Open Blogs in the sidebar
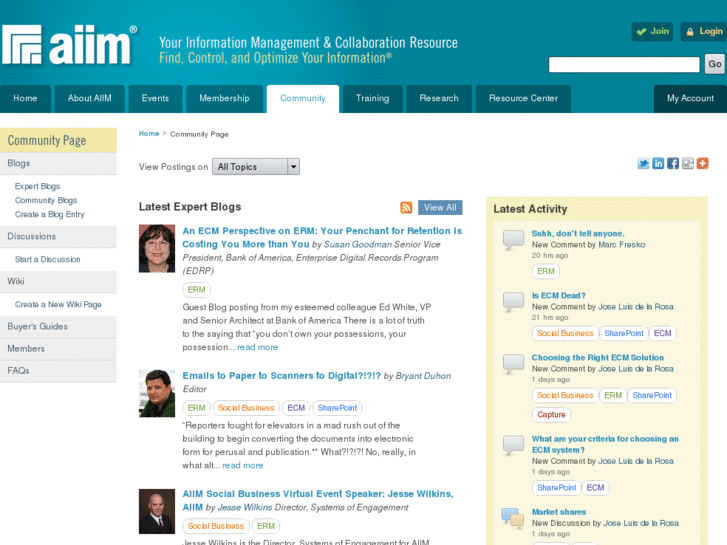 point(58,163)
